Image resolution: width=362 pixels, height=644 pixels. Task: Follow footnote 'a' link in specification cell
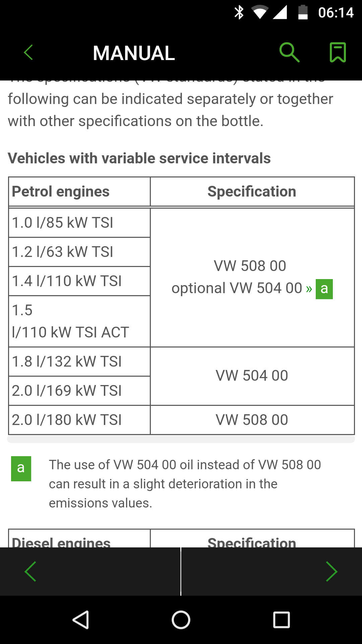[x=324, y=289]
